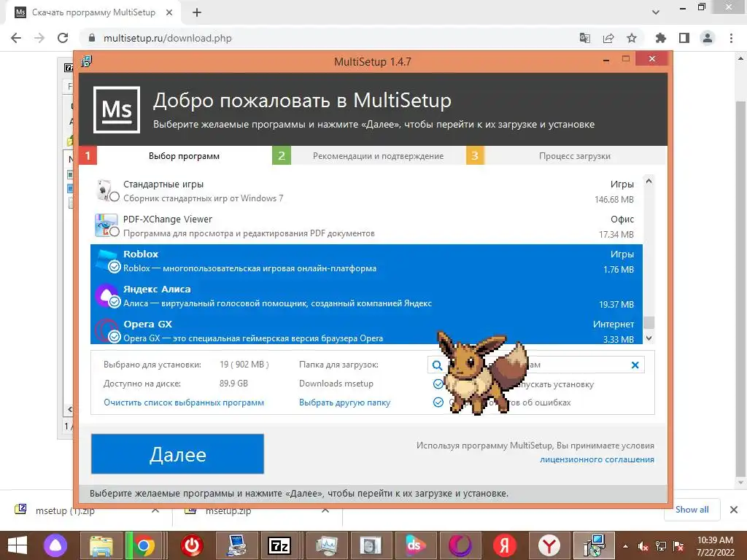Toggle the 'об ошибках' reports checkbox
Image resolution: width=747 pixels, height=560 pixels.
pyautogui.click(x=438, y=402)
